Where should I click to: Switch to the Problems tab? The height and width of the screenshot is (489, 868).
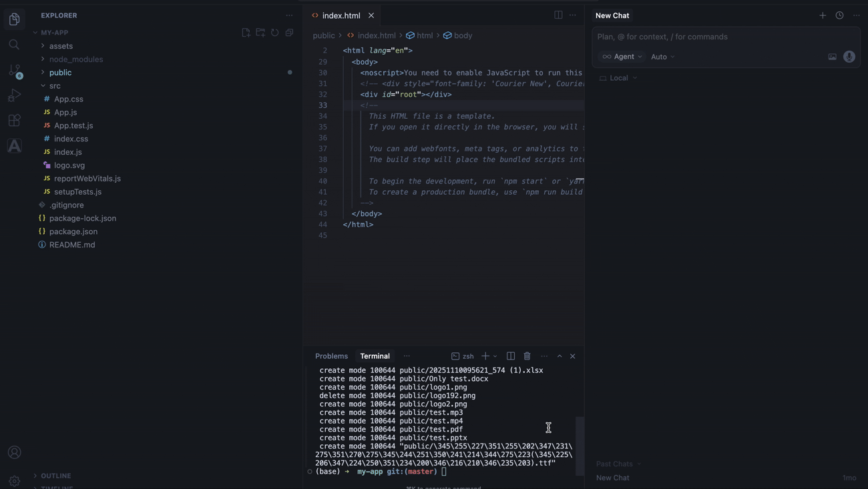click(331, 356)
